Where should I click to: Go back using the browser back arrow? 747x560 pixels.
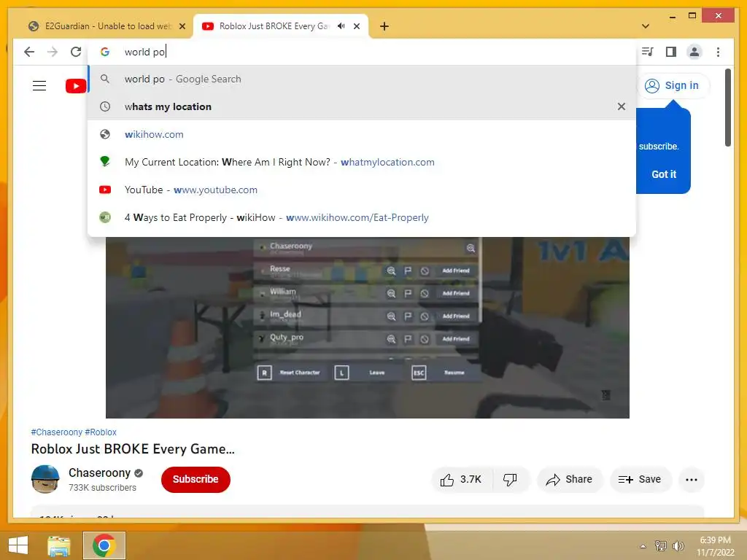(29, 52)
